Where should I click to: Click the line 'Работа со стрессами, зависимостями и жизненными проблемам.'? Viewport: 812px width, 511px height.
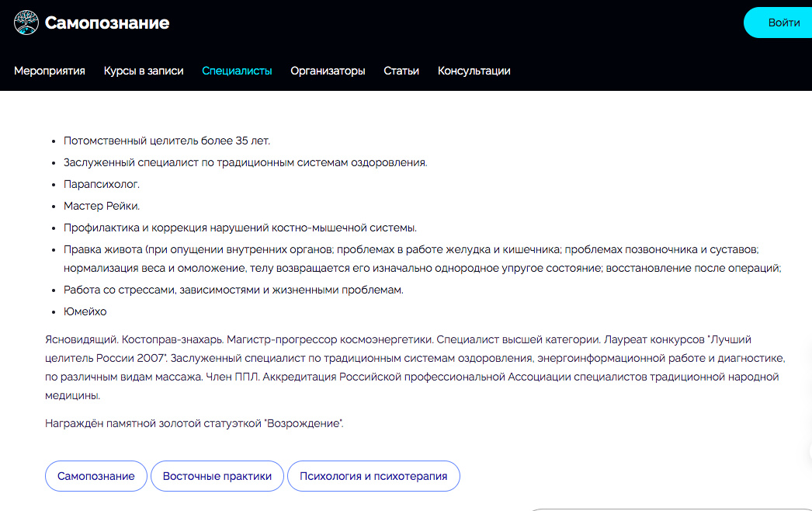pos(234,290)
